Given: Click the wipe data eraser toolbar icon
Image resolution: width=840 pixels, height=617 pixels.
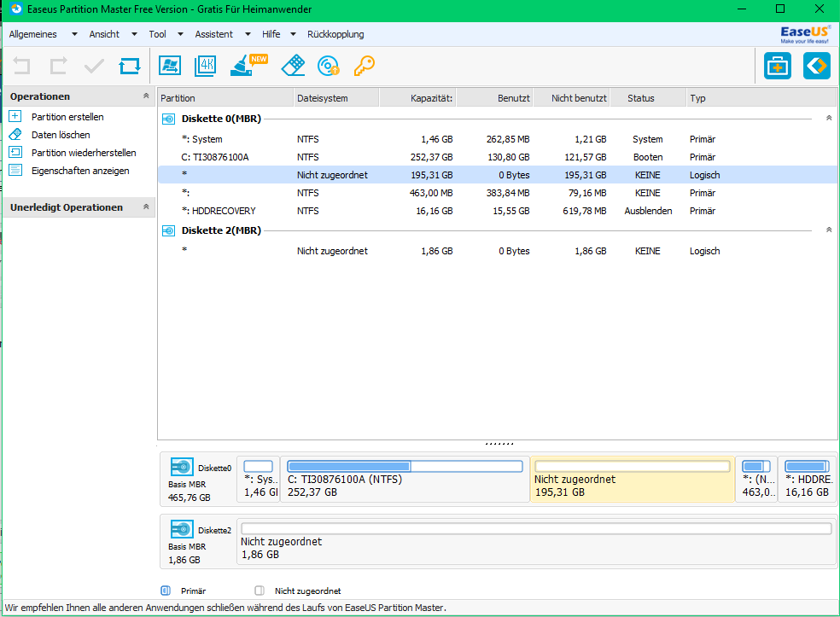Looking at the screenshot, I should tap(293, 66).
